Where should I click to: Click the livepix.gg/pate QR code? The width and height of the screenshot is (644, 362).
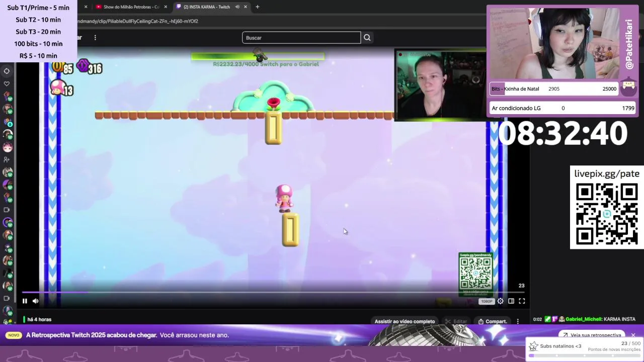[x=607, y=214]
